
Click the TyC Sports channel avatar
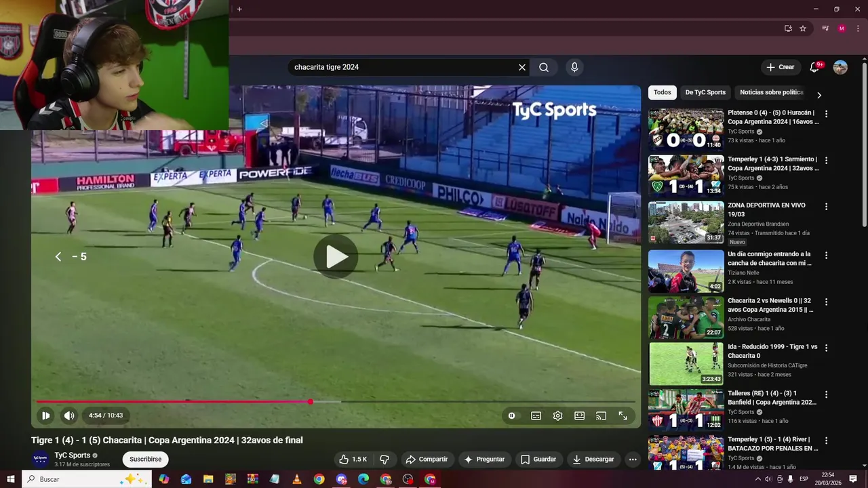tap(40, 459)
